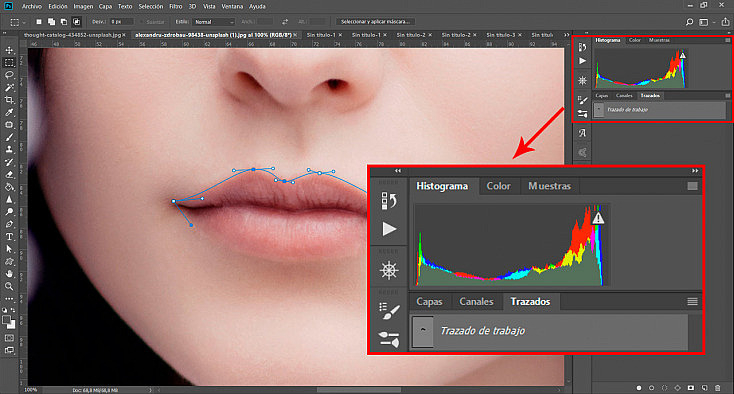The width and height of the screenshot is (734, 394).
Task: Open the search icon in the options bar
Action: 689,22
